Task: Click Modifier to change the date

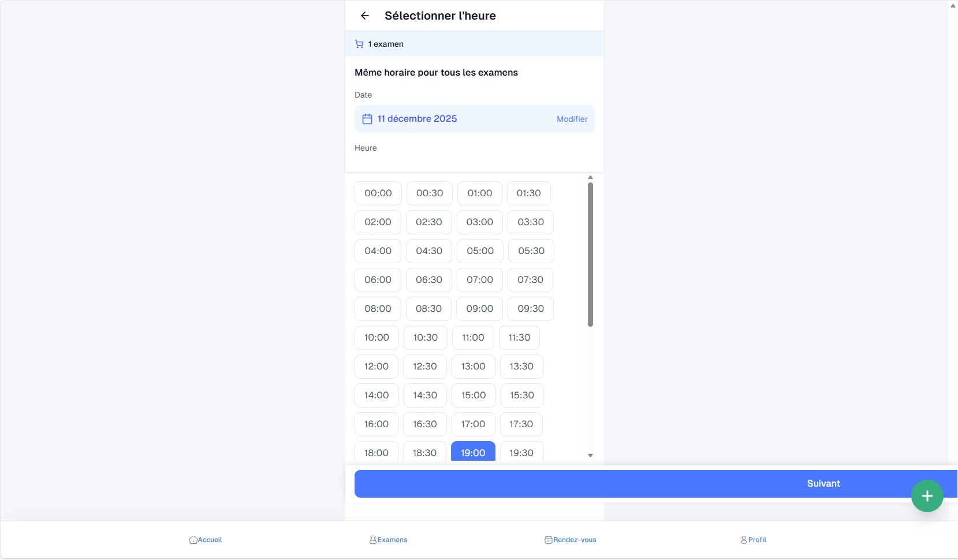Action: coord(572,119)
